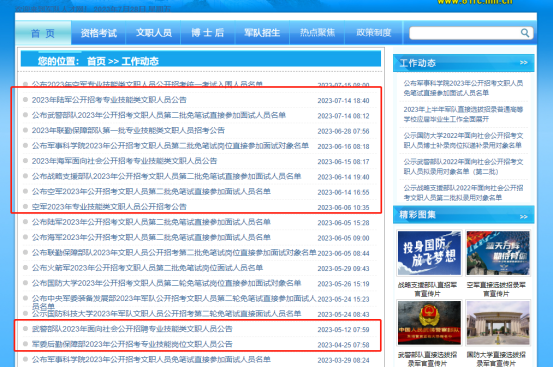Open 2023年海军面向社会公开招考 announcement link

click(124, 161)
